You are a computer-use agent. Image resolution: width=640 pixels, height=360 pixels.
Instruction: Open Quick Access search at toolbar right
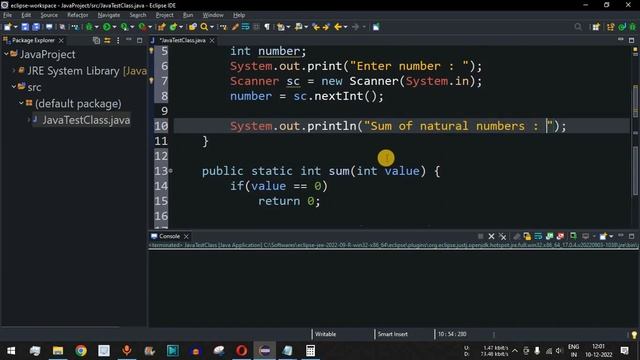tap(578, 27)
